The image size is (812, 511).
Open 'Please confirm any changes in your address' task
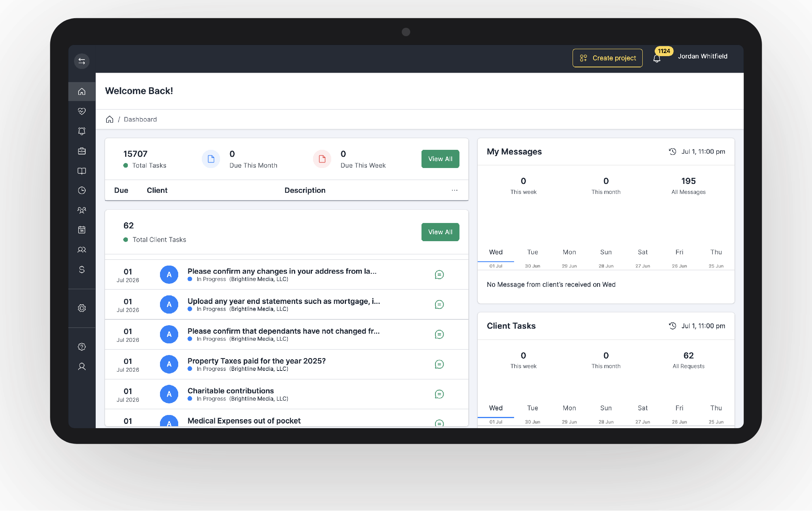click(x=282, y=271)
